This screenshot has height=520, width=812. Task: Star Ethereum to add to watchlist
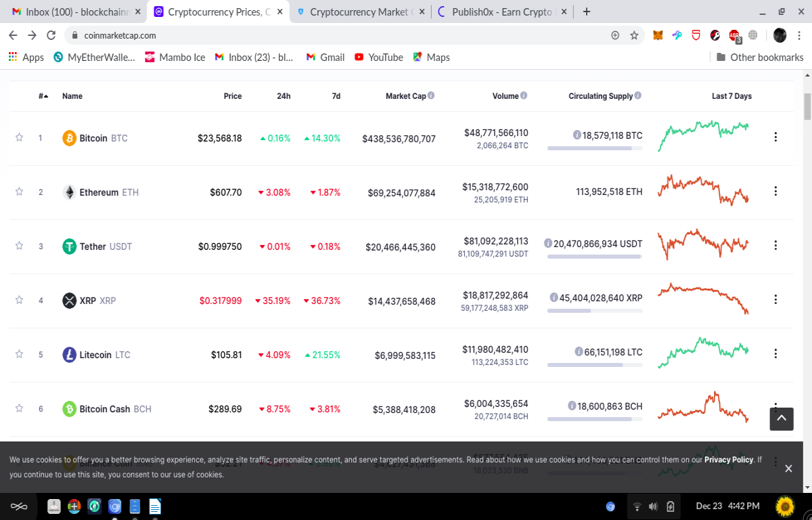(x=19, y=192)
